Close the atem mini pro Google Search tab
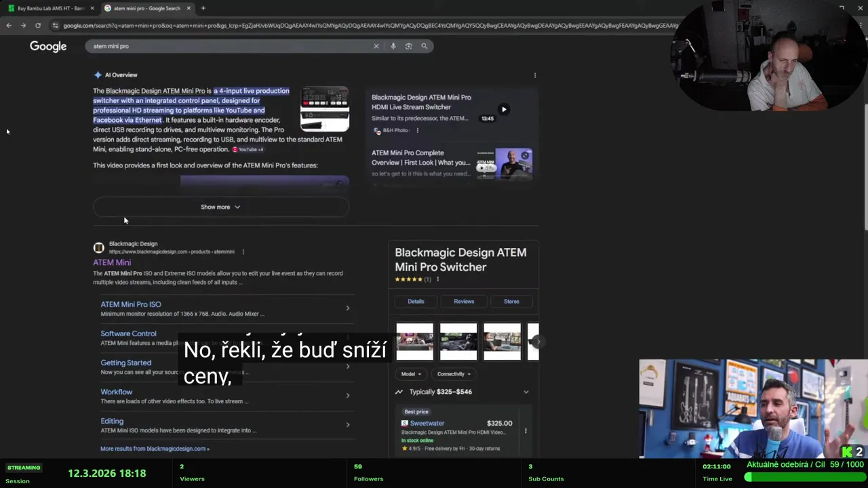The height and width of the screenshot is (488, 868). coord(189,8)
